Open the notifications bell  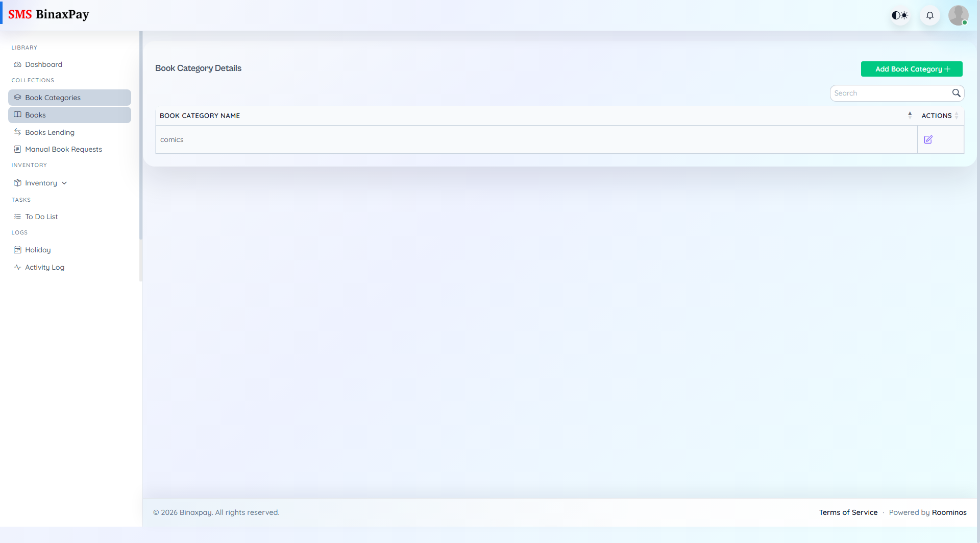(x=929, y=15)
